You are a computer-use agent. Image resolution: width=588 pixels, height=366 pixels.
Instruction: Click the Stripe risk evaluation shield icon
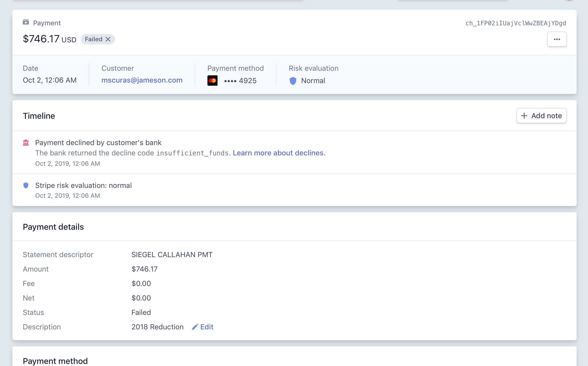pyautogui.click(x=26, y=185)
